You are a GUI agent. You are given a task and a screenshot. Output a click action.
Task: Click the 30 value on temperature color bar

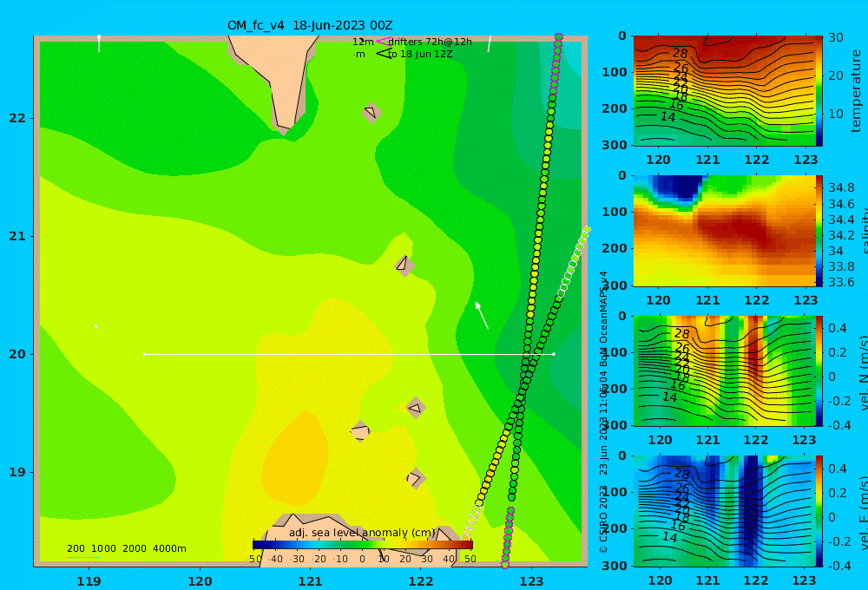coord(836,37)
